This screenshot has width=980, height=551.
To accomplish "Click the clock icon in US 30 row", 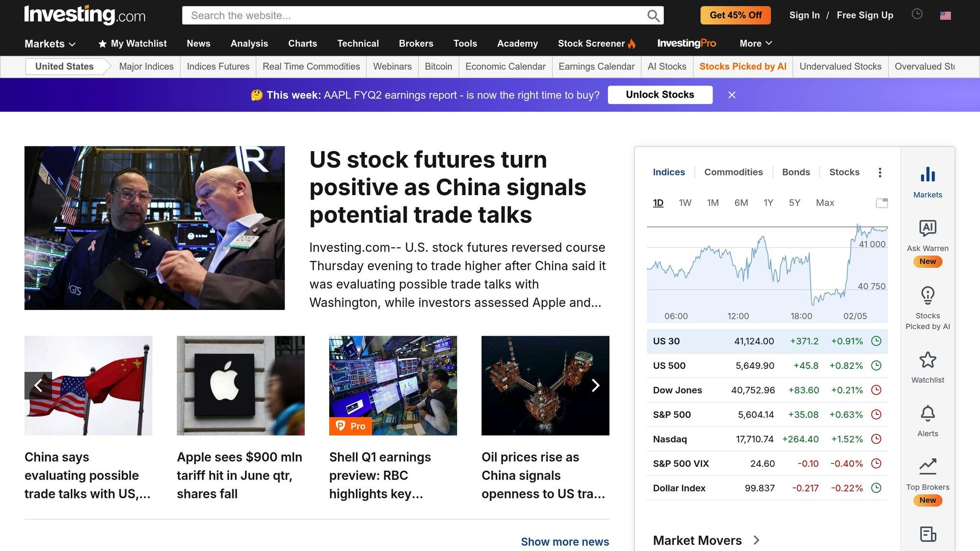I will pyautogui.click(x=876, y=341).
